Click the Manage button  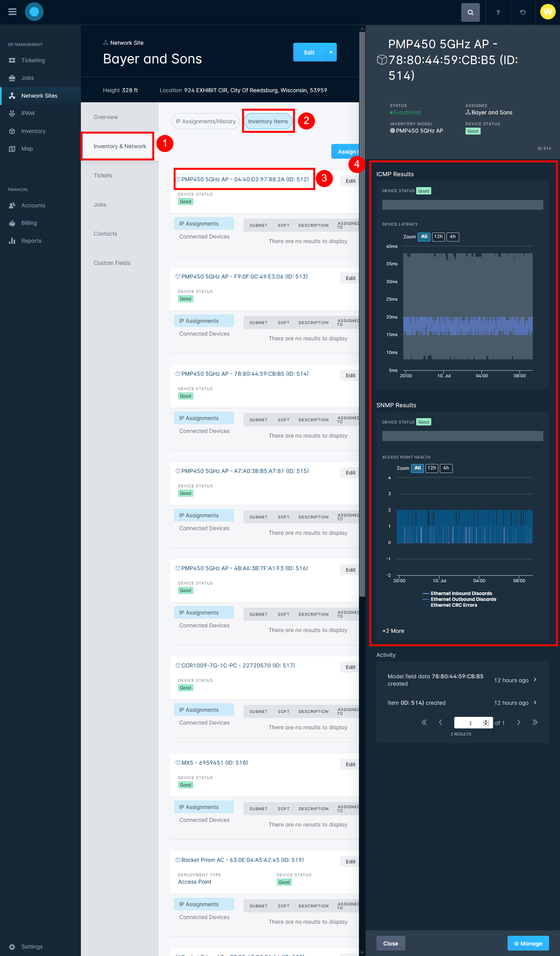(528, 944)
